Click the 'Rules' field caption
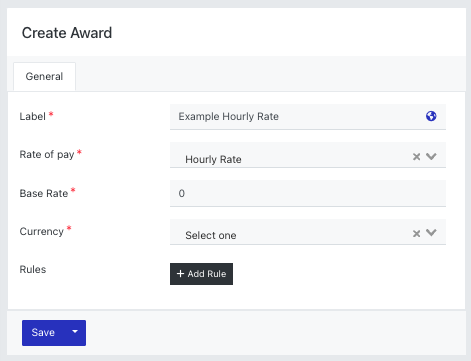This screenshot has height=361, width=471. tap(33, 269)
